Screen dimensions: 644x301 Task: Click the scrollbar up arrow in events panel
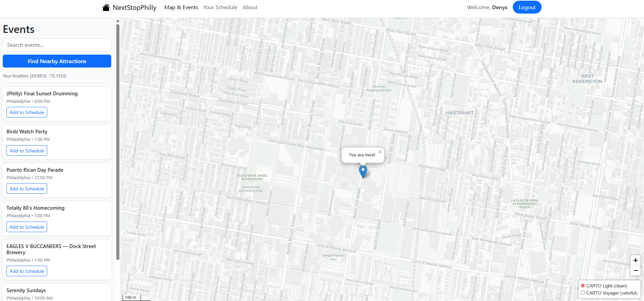pyautogui.click(x=118, y=21)
